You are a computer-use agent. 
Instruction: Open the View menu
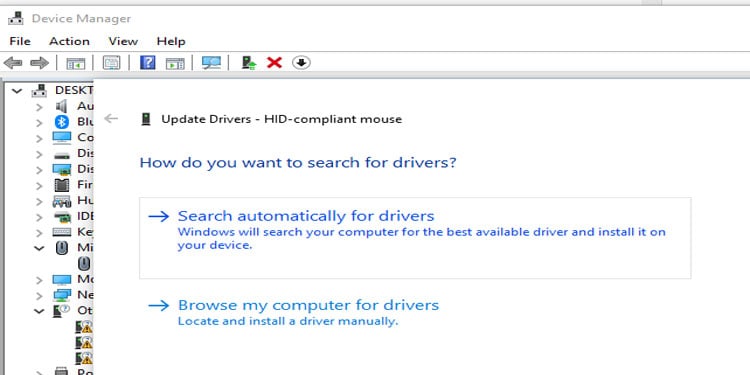pos(123,42)
